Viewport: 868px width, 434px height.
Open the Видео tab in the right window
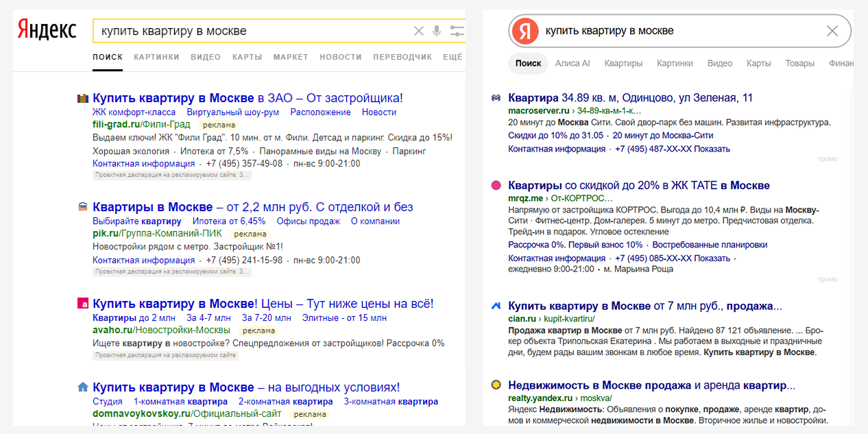(720, 63)
